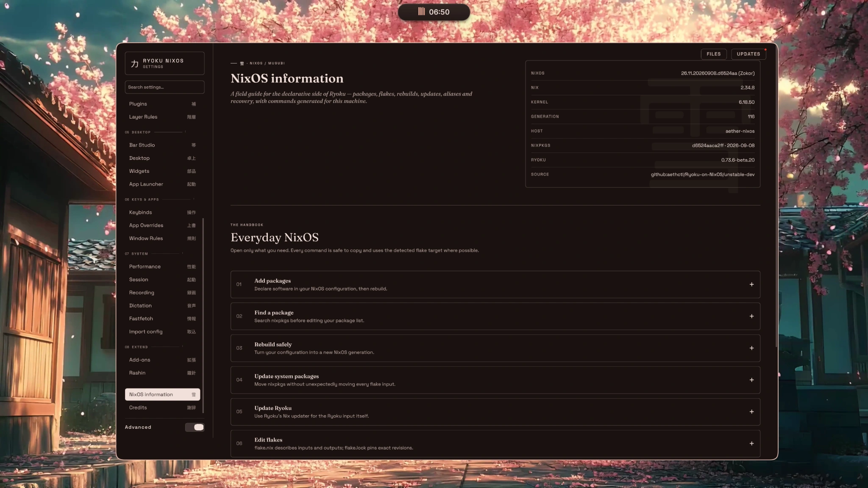The image size is (868, 488).
Task: Click the host value aether-nixos
Action: pos(740,131)
